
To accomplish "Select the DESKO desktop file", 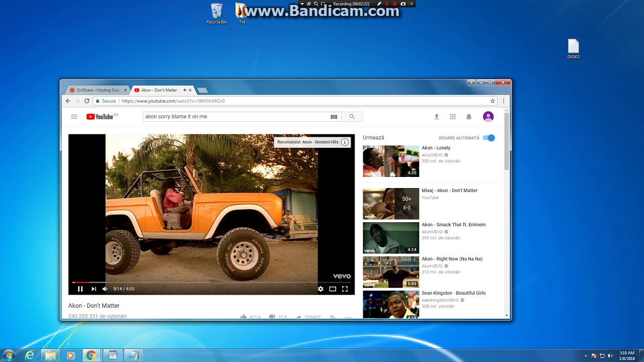I will click(x=574, y=49).
